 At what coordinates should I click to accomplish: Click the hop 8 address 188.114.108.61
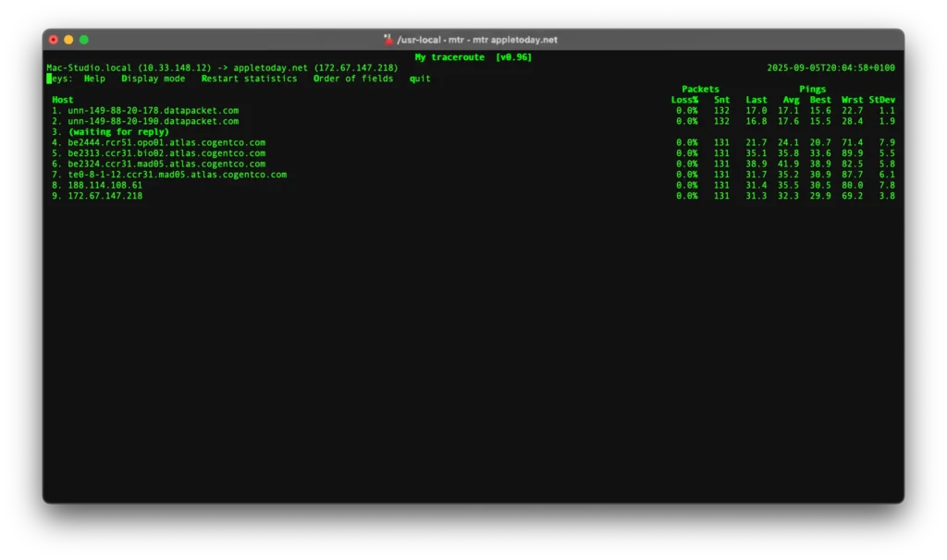click(x=105, y=185)
